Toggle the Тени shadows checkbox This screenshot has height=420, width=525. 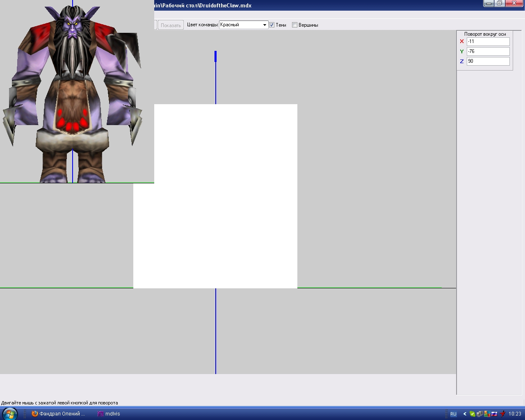tap(272, 25)
